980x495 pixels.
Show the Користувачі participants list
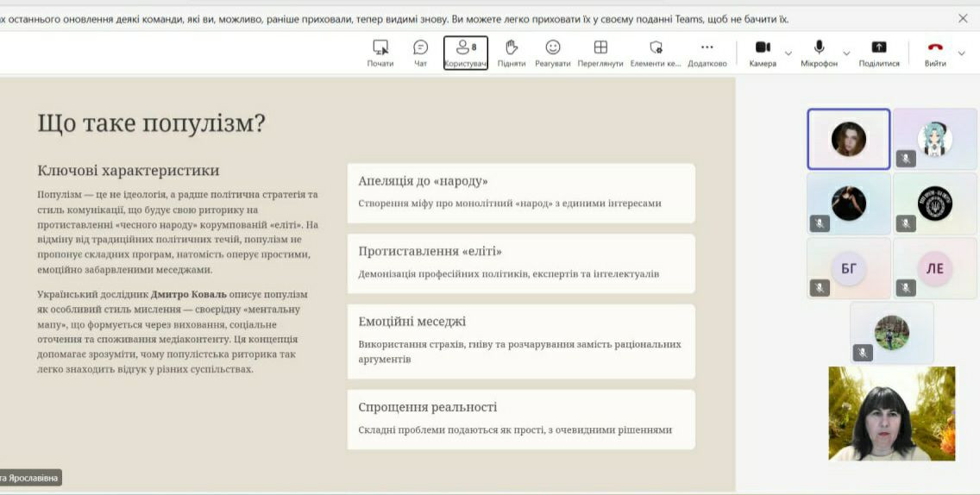pos(466,53)
